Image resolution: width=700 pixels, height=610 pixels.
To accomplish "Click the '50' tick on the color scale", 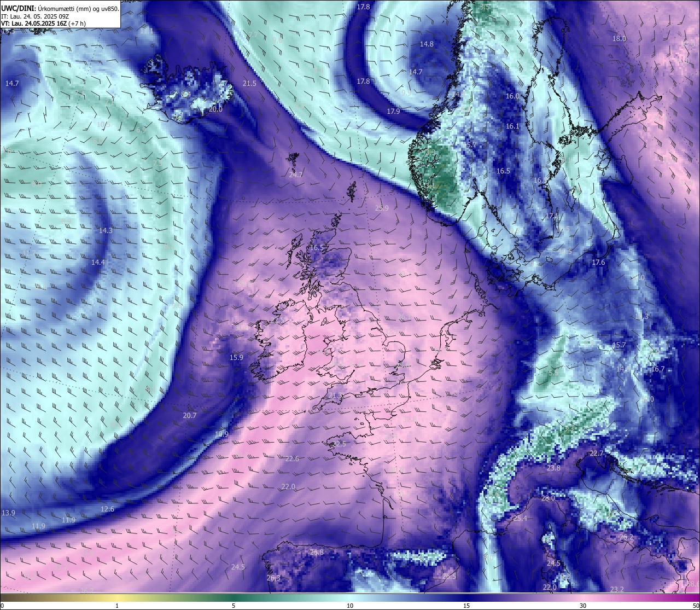I will coord(696,606).
